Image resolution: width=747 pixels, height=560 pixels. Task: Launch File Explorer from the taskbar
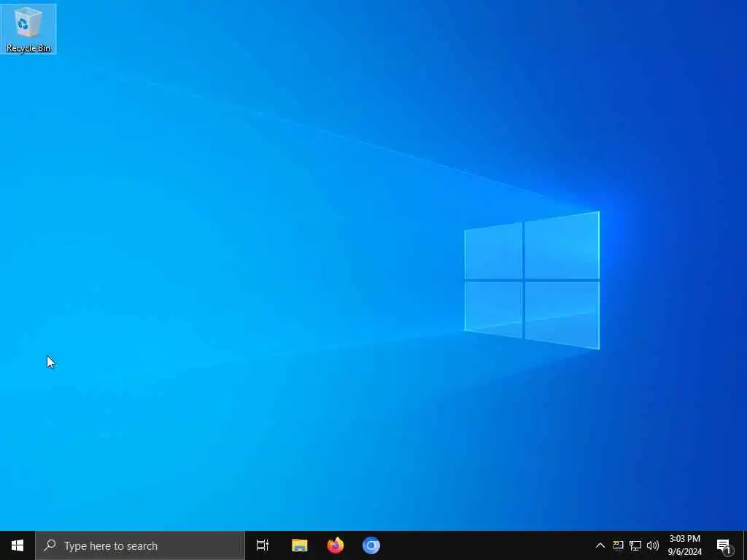click(x=300, y=545)
